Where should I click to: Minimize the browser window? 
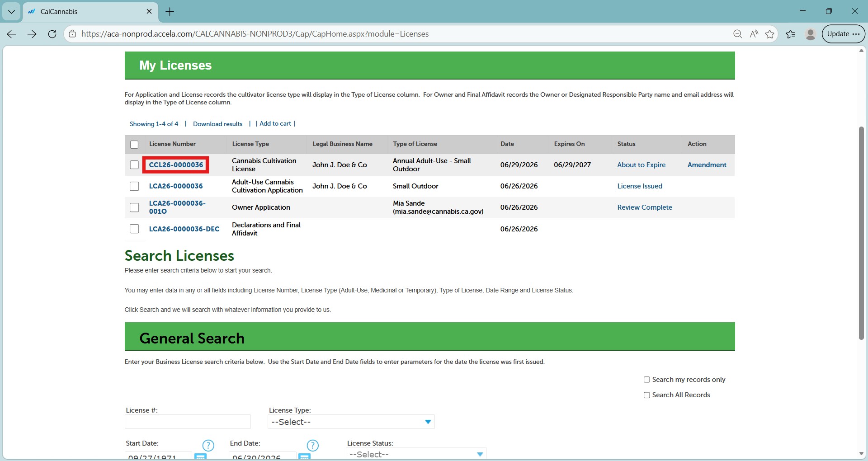click(803, 11)
